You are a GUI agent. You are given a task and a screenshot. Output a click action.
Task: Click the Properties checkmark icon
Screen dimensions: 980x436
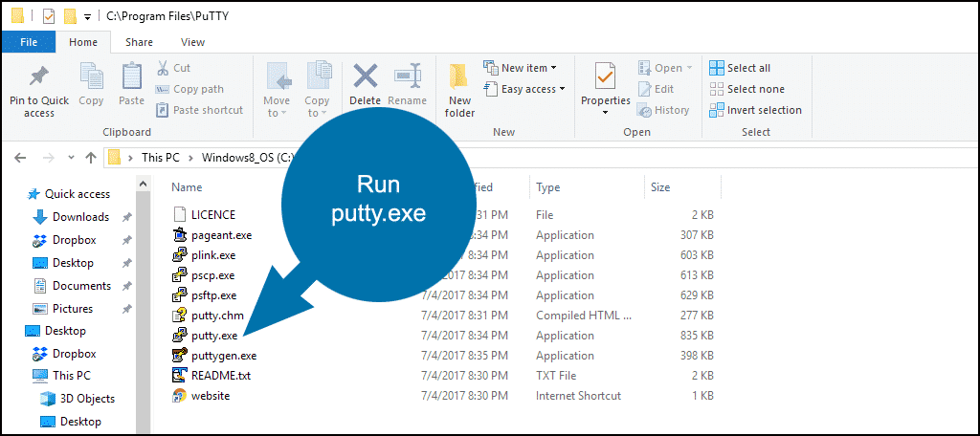tap(606, 76)
